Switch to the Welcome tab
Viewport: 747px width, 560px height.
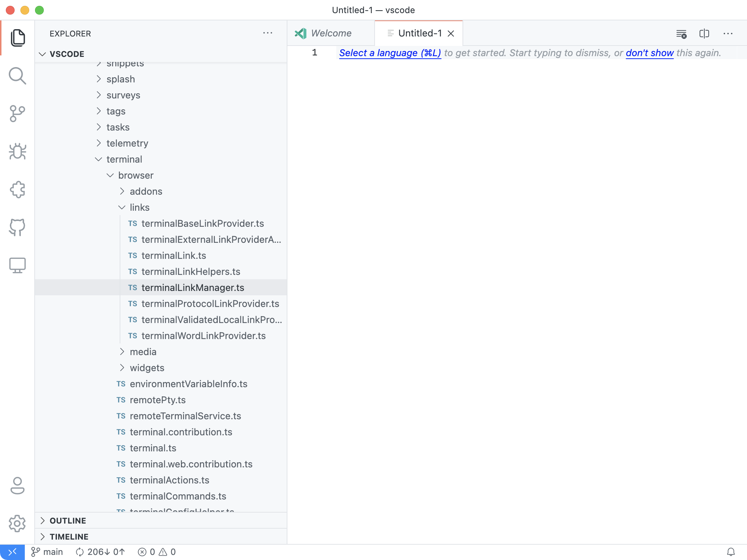pos(331,34)
